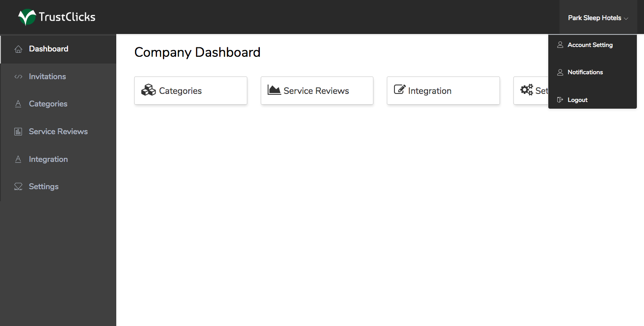This screenshot has height=326, width=644.
Task: Go to Categories in the sidebar
Action: point(48,104)
